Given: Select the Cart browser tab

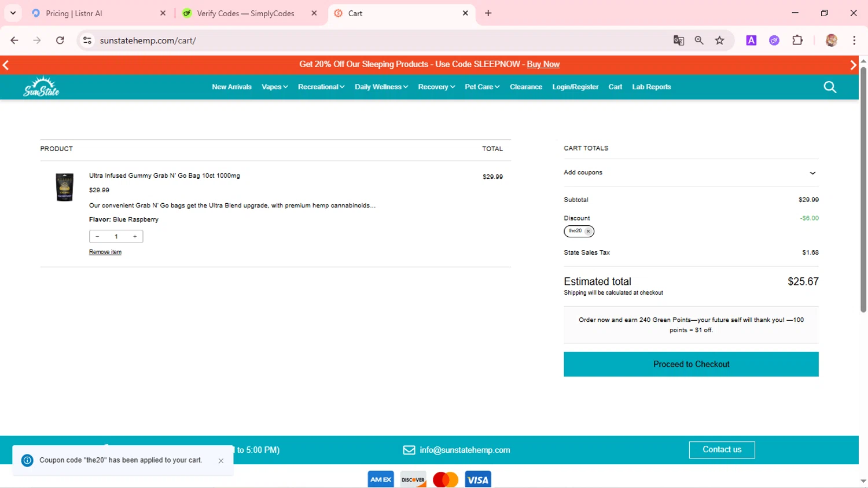Looking at the screenshot, I should [x=402, y=13].
